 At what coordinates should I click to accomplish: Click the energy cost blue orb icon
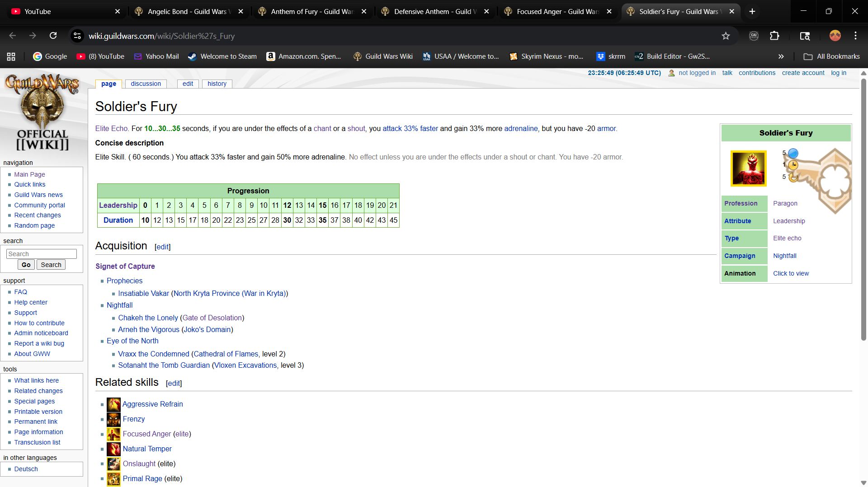[x=793, y=153]
